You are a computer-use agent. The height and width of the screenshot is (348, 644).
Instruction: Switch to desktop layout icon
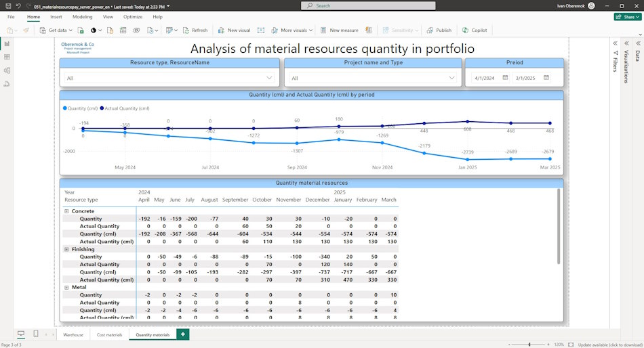21,334
